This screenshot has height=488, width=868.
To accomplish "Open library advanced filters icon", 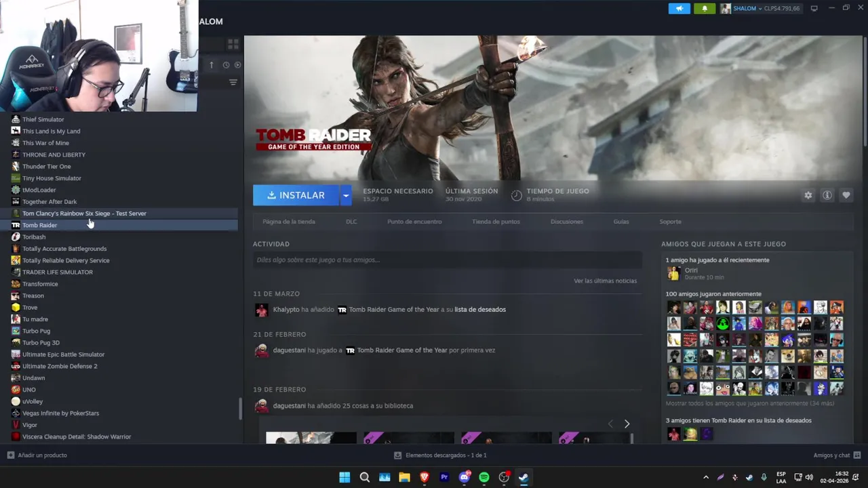I will 233,83.
